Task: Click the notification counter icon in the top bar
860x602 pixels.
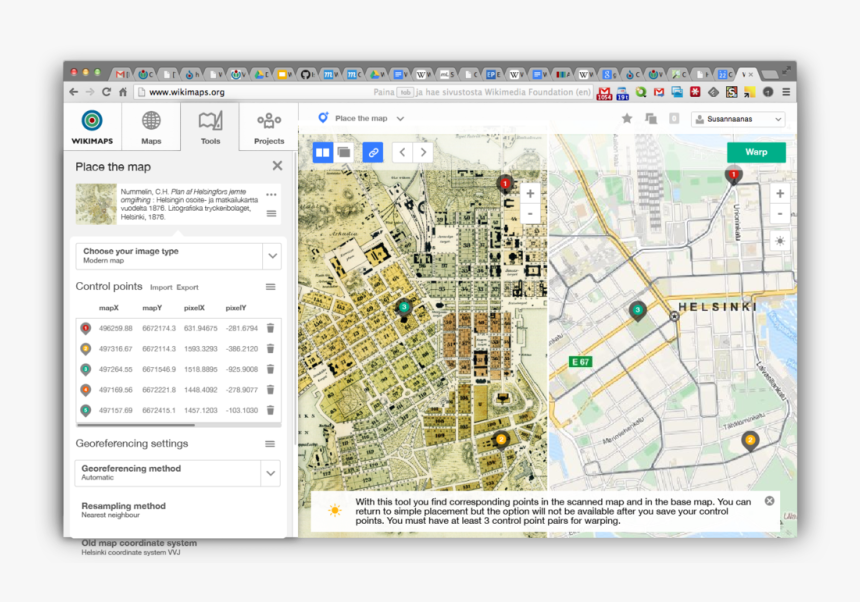Action: point(674,118)
